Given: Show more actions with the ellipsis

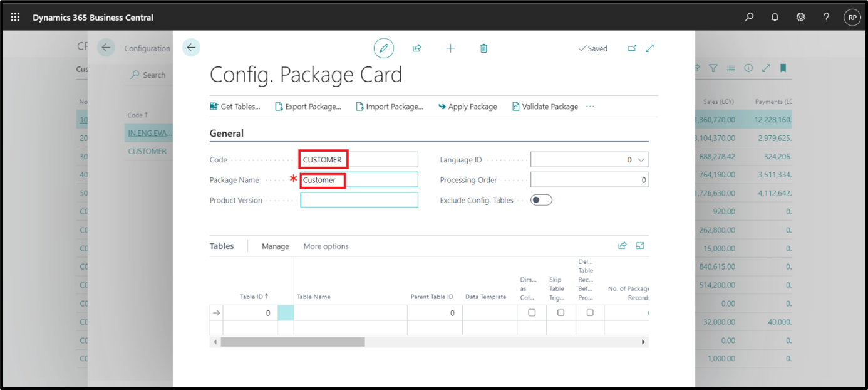Looking at the screenshot, I should tap(590, 107).
